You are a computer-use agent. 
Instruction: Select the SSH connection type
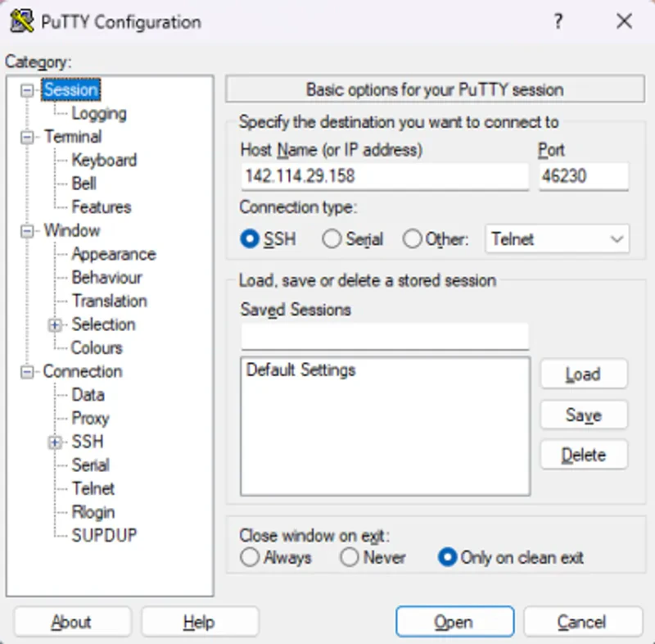click(251, 238)
